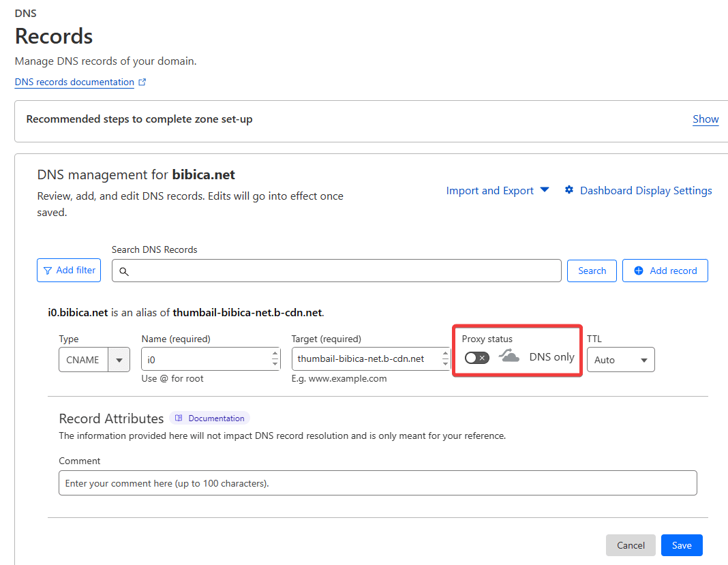Open the TTL Auto dropdown

click(x=621, y=360)
